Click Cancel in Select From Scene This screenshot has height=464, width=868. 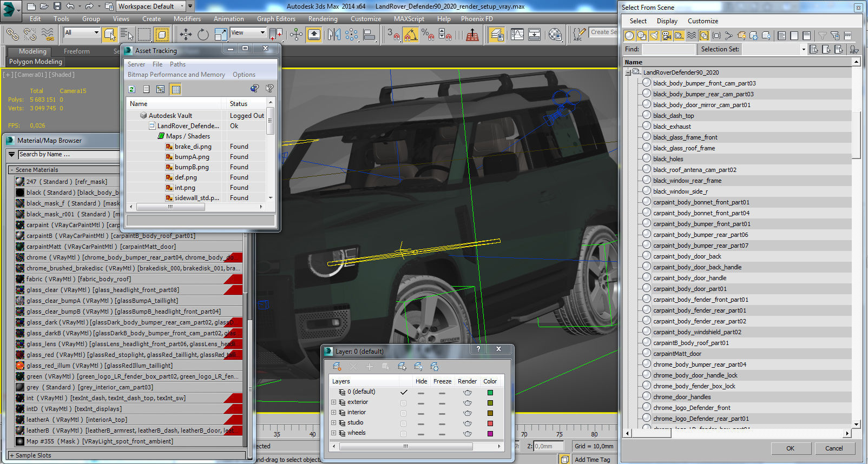coord(834,448)
